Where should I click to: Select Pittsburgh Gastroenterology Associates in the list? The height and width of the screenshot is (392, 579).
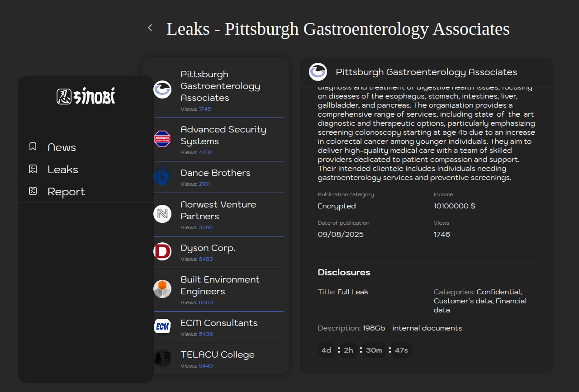(x=220, y=86)
